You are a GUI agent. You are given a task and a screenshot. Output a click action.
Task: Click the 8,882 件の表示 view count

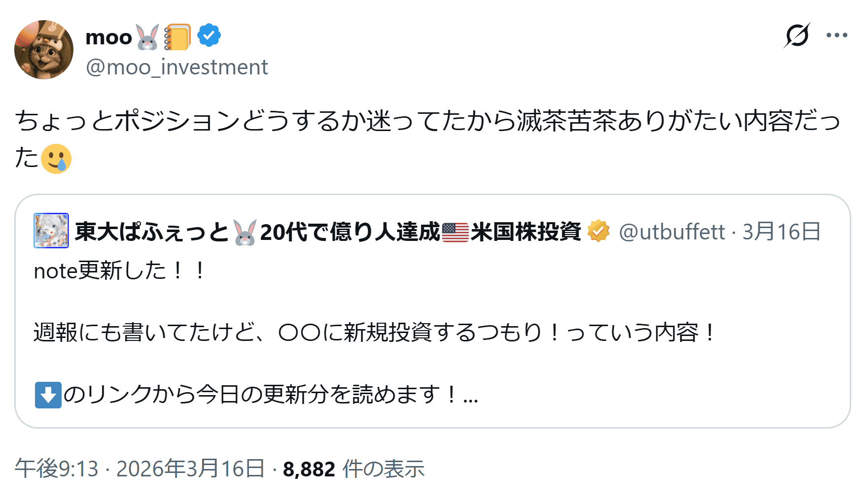point(353,469)
